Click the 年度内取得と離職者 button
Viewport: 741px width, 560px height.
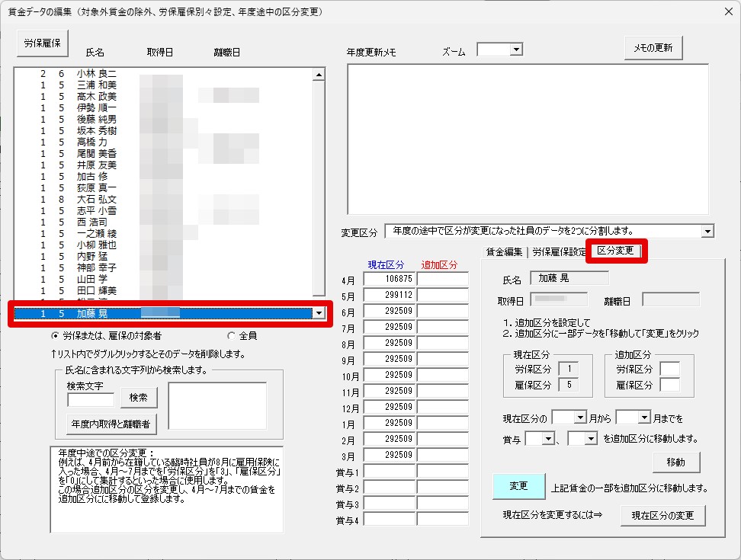coord(110,424)
